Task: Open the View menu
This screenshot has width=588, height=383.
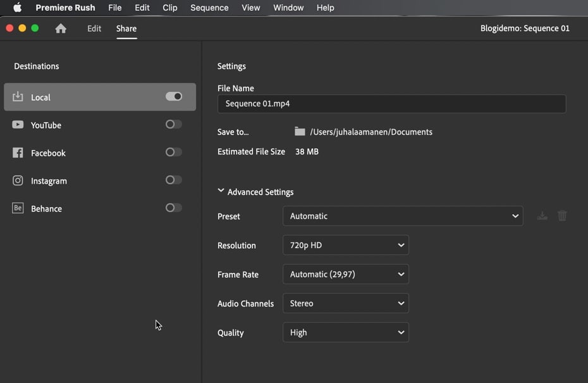Action: 251,8
